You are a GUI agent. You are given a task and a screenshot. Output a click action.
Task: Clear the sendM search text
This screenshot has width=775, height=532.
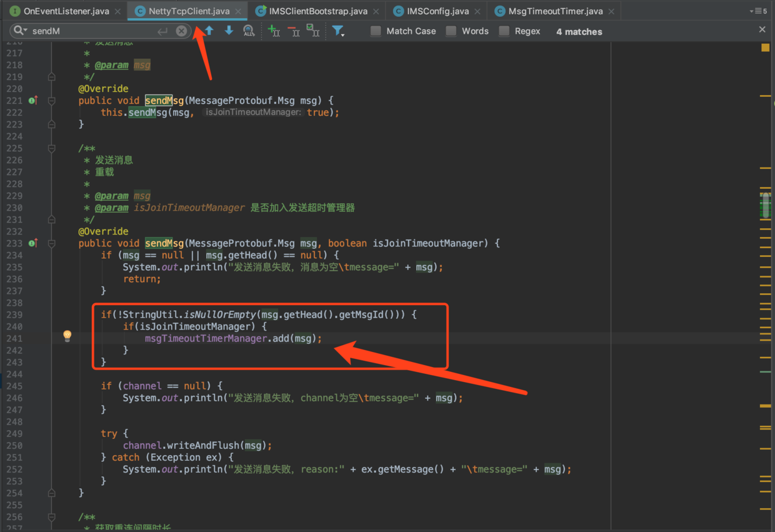[181, 30]
